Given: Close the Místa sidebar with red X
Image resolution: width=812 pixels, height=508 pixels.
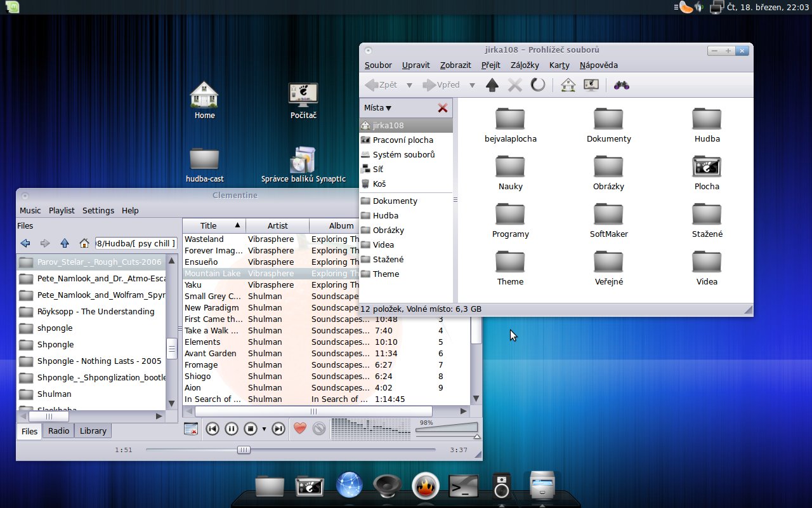Looking at the screenshot, I should (x=443, y=108).
